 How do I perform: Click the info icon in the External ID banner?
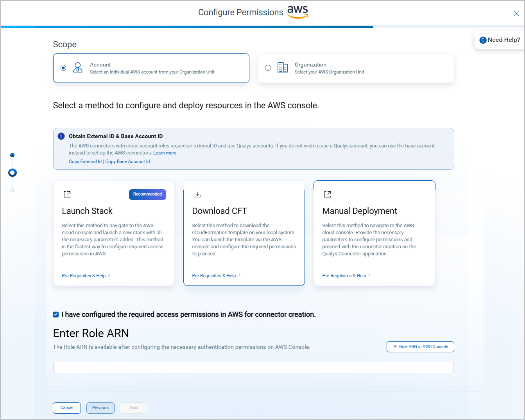point(61,136)
